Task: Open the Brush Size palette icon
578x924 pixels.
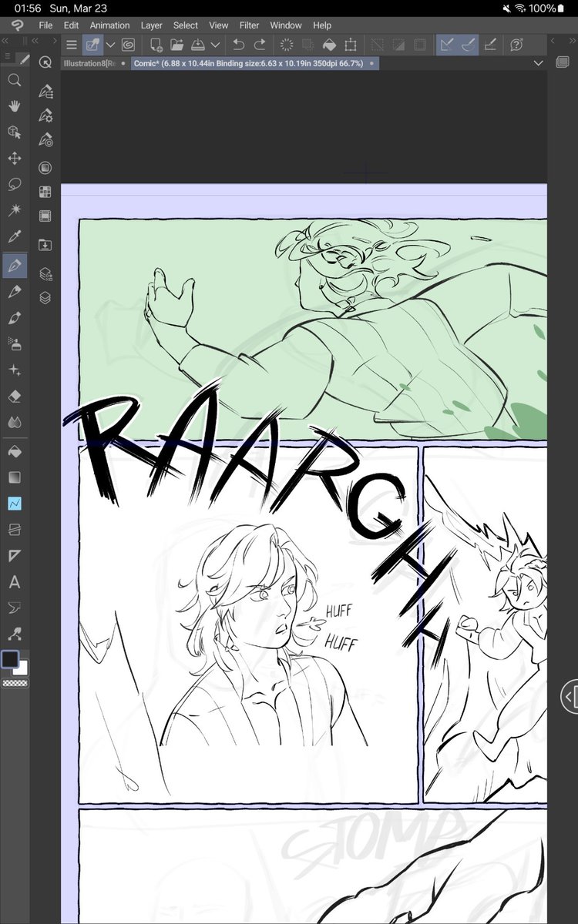Action: [x=45, y=140]
